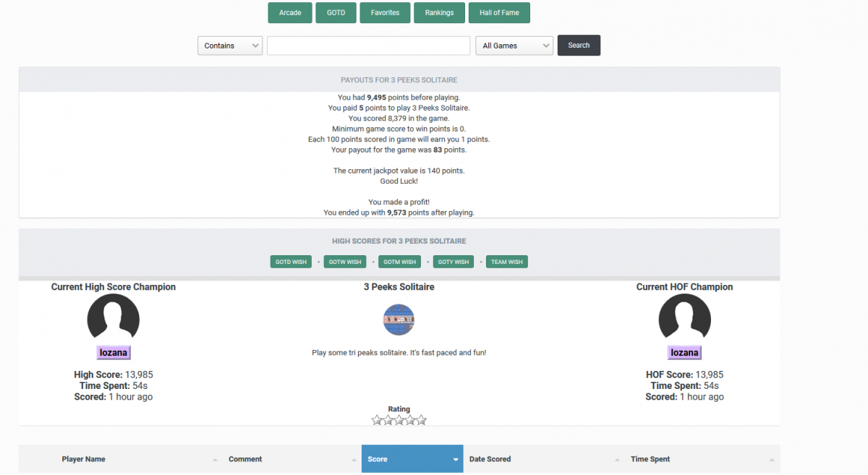This screenshot has width=868, height=475.
Task: Open the Rankings page
Action: click(439, 12)
